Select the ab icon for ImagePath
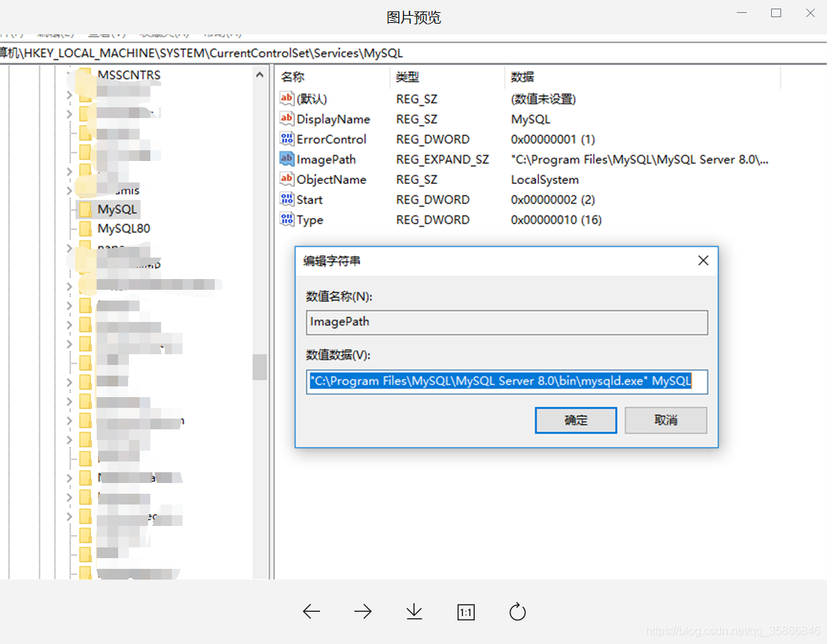827x644 pixels. [285, 159]
